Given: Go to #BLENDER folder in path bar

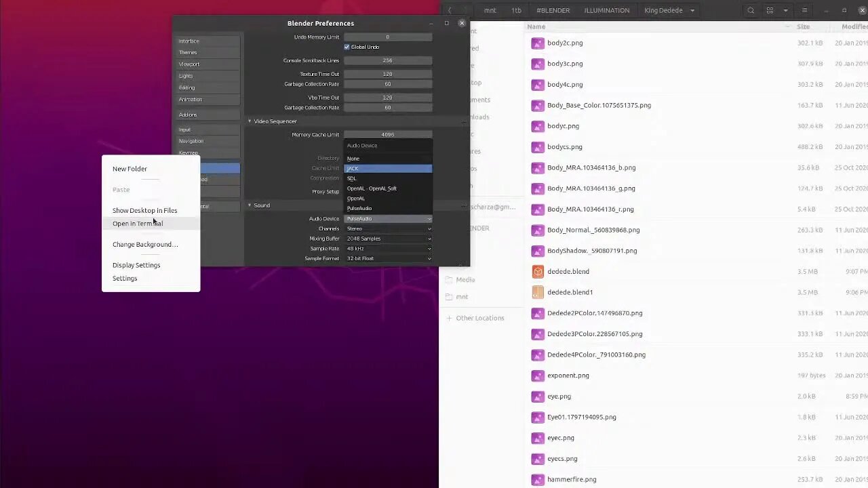Looking at the screenshot, I should pyautogui.click(x=553, y=10).
